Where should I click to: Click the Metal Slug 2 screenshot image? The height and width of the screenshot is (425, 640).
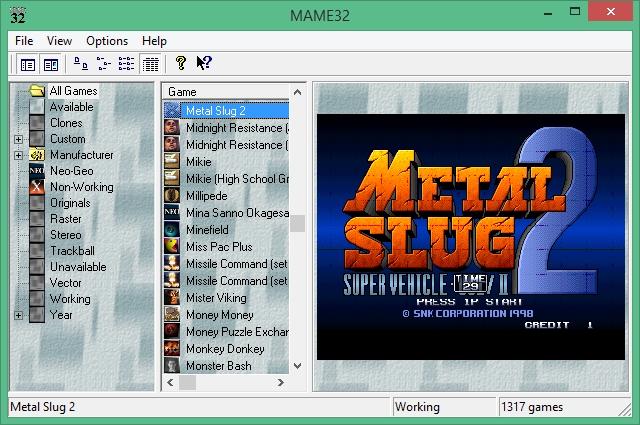point(471,237)
